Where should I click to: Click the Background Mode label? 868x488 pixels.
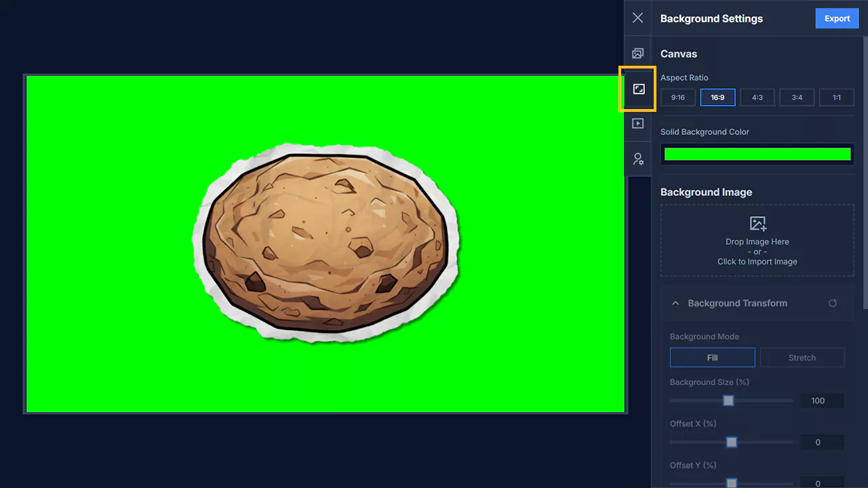[704, 337]
